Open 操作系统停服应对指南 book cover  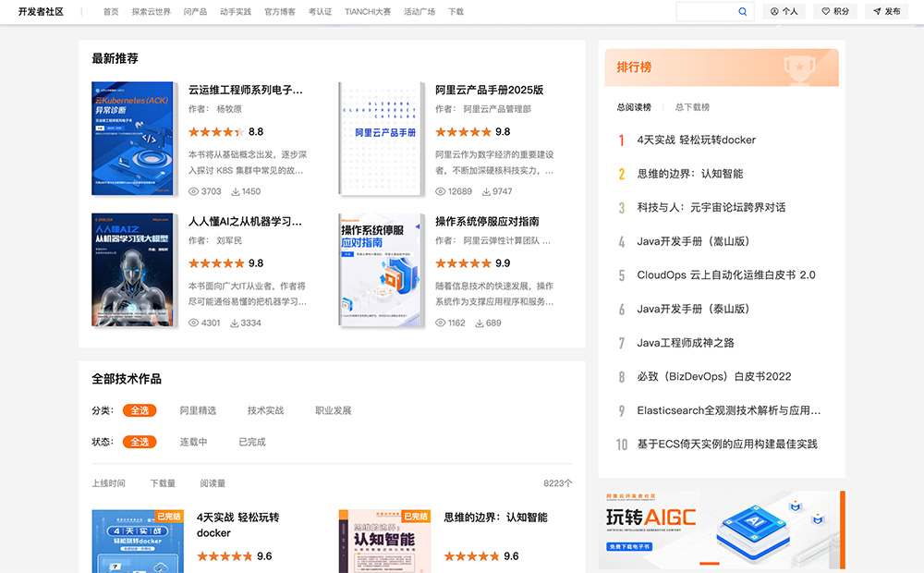382,270
